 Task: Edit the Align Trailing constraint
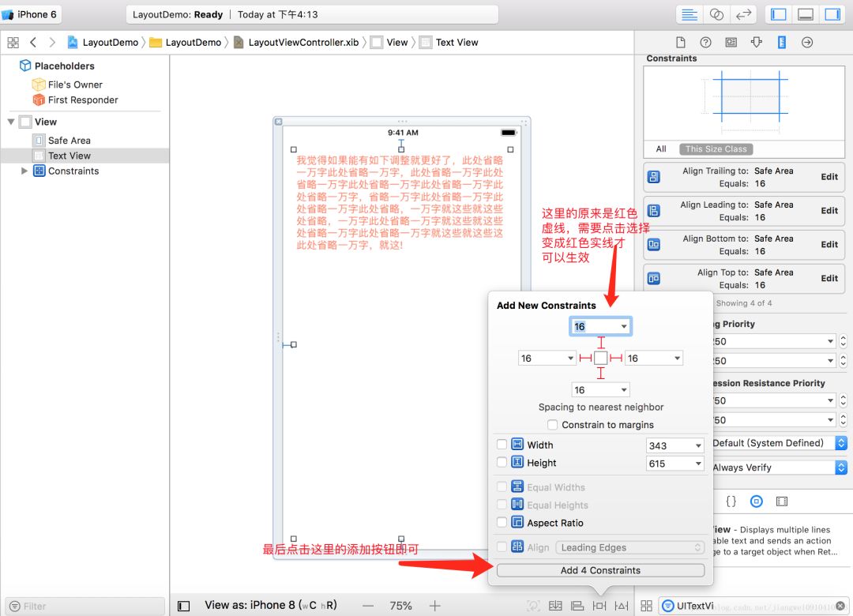(x=829, y=177)
